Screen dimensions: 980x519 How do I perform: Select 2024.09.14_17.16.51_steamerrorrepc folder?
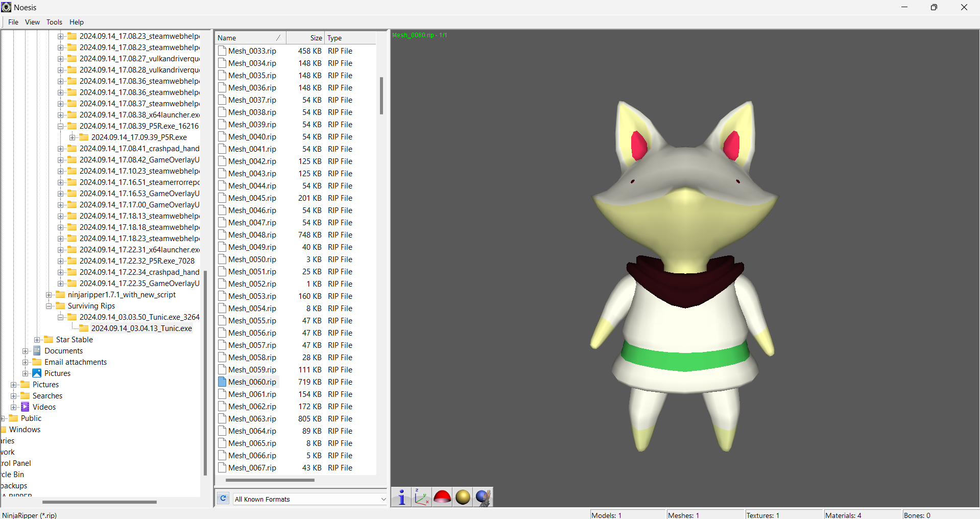[139, 182]
